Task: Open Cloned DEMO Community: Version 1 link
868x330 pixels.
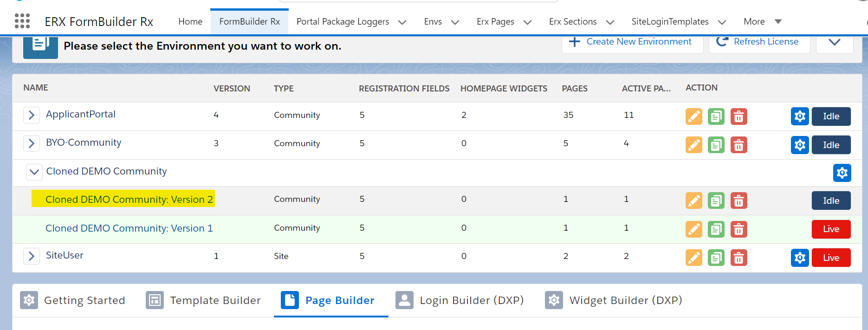Action: 129,228
